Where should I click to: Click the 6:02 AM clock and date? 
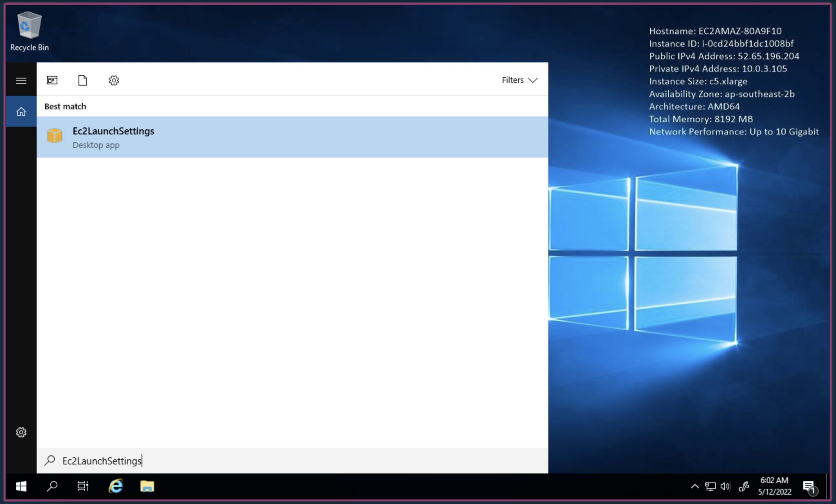pyautogui.click(x=774, y=486)
